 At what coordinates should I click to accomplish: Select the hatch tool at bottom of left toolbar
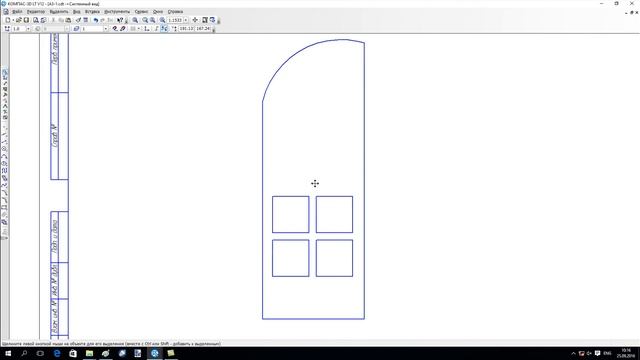[5, 222]
